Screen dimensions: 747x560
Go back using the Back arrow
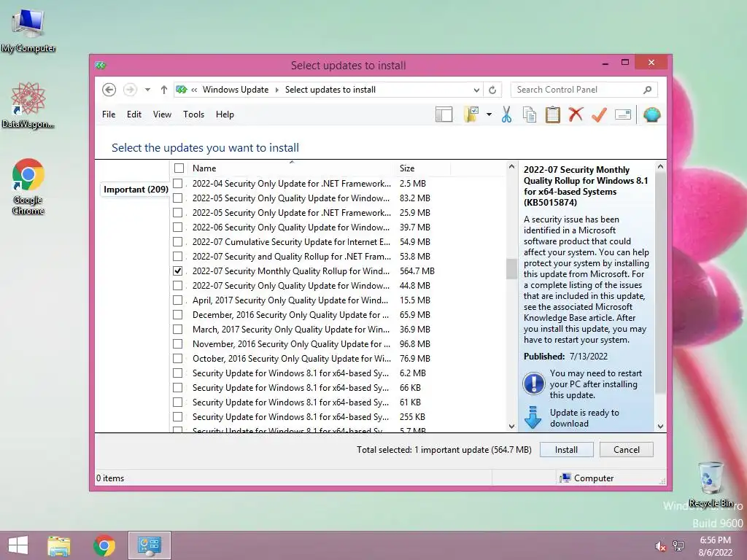click(x=109, y=90)
